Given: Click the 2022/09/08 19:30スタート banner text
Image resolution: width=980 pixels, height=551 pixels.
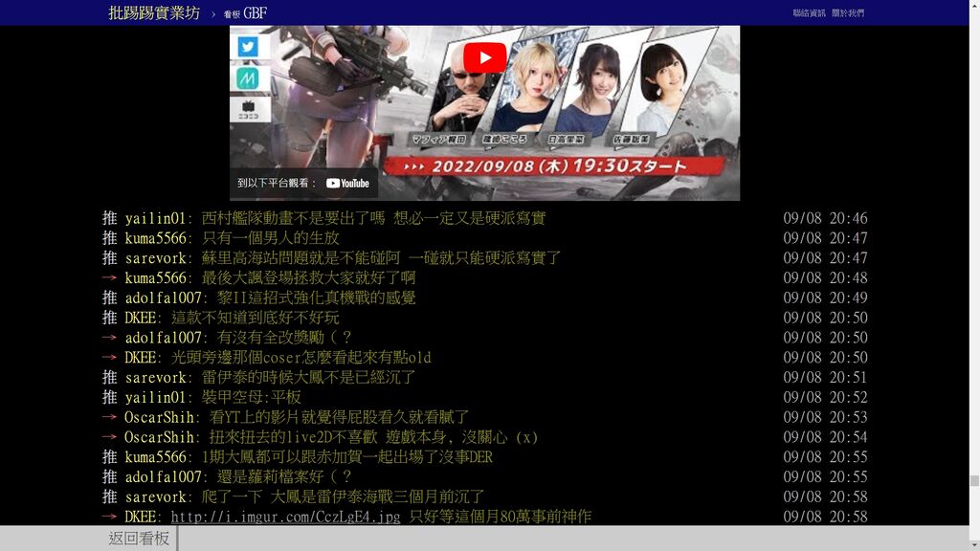Looking at the screenshot, I should coord(559,166).
